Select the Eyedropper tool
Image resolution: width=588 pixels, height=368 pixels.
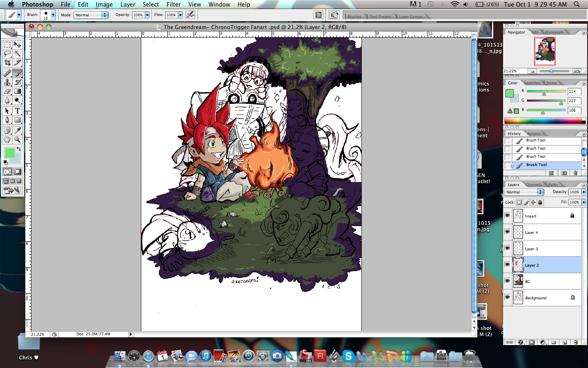(x=18, y=130)
